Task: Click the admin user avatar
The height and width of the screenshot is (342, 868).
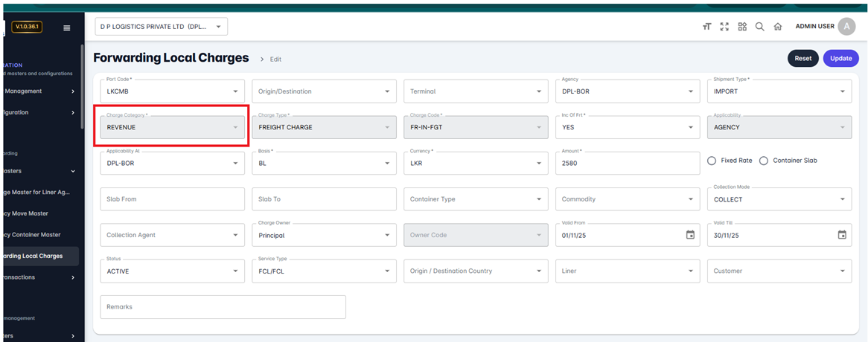Action: (x=846, y=27)
